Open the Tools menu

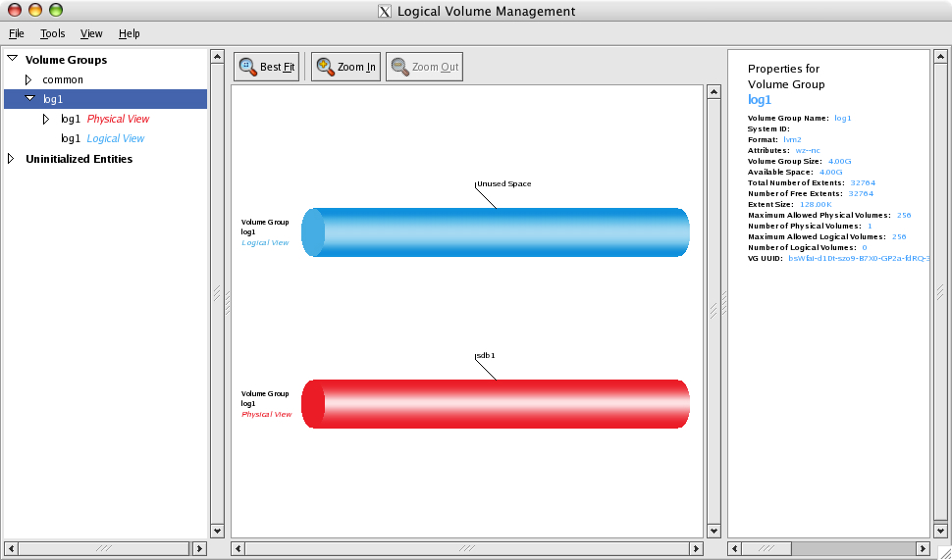pos(52,33)
